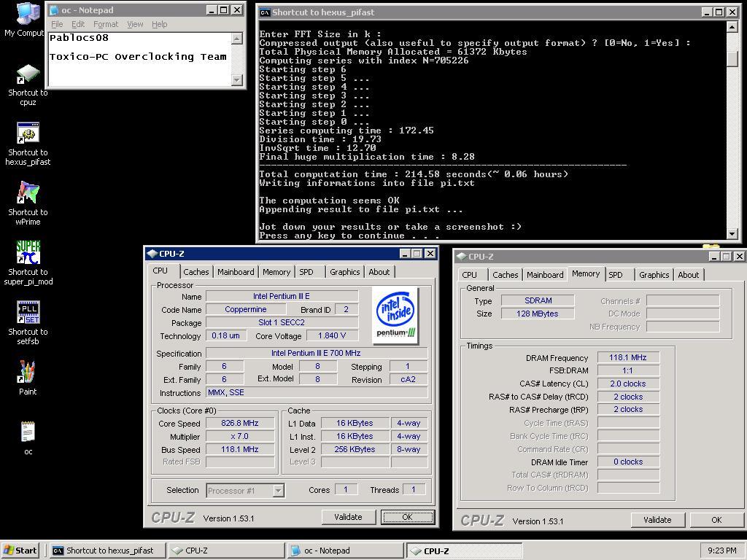Click Validate in the Memory tab window
Screen dimensions: 747x560
[x=657, y=520]
